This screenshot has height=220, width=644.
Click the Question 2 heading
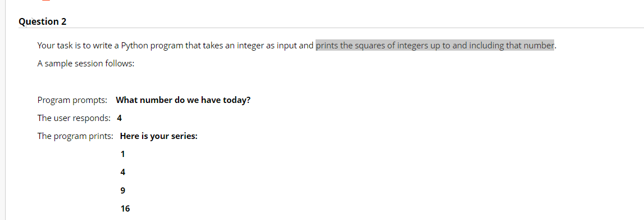pos(42,22)
